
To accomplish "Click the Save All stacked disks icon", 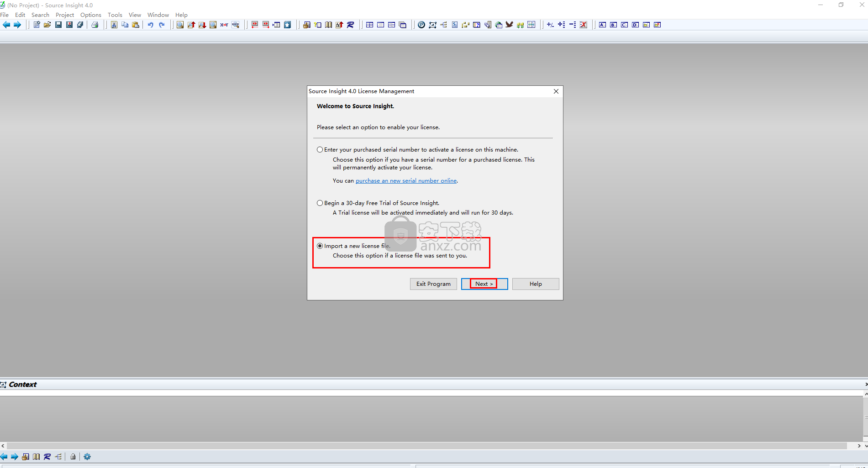I will click(x=80, y=25).
